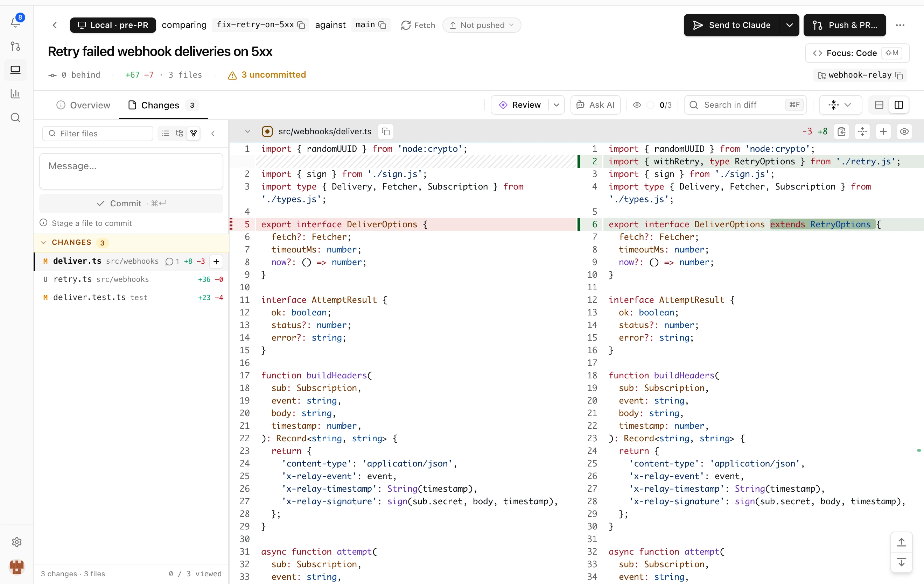Open retry.ts in file list
This screenshot has width=924, height=584.
(131, 279)
